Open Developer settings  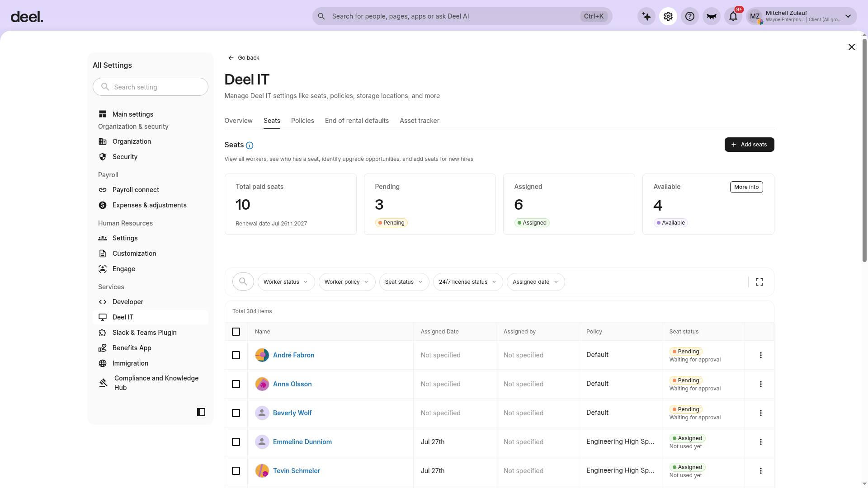[x=151, y=302]
